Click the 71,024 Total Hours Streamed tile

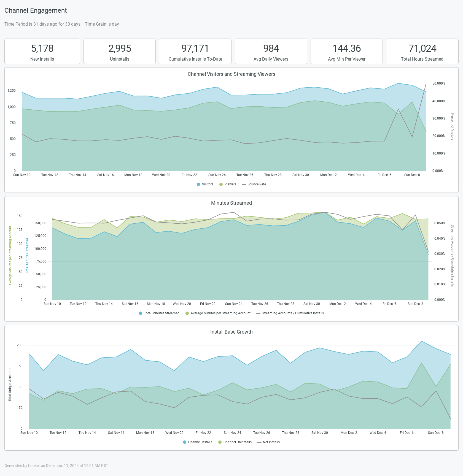click(422, 51)
